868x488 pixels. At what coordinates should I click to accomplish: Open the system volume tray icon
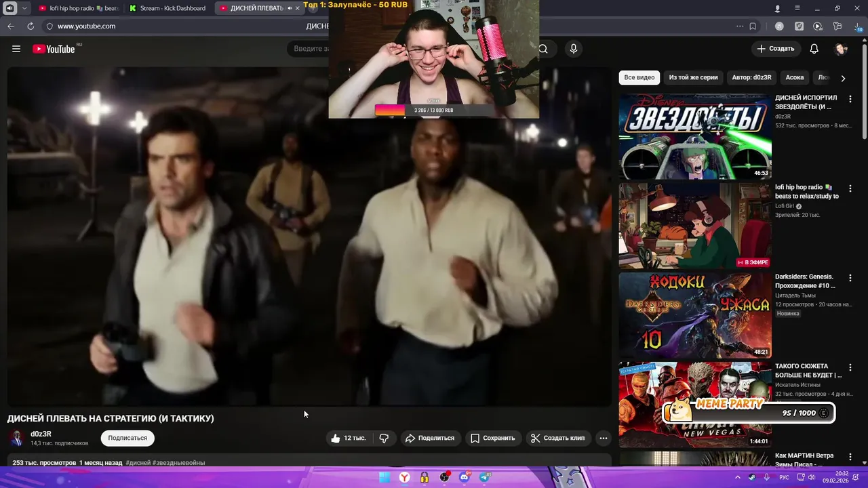coord(812,477)
